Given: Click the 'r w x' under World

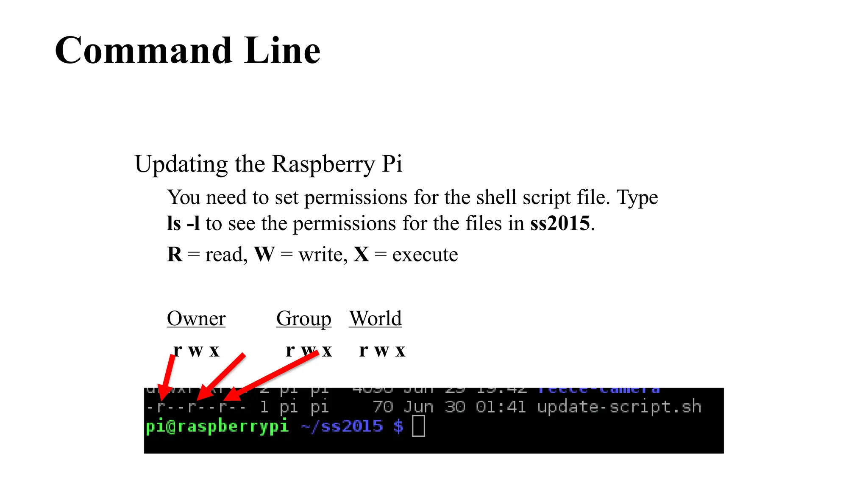Looking at the screenshot, I should (382, 351).
